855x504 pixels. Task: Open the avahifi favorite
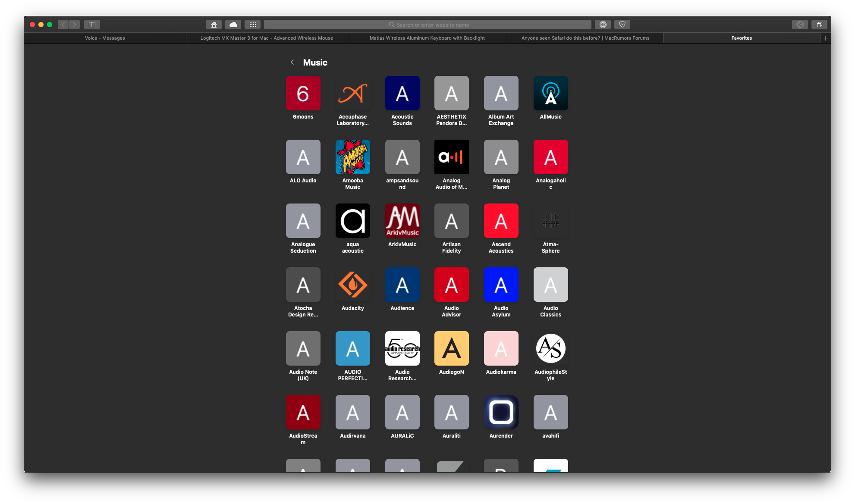tap(550, 412)
